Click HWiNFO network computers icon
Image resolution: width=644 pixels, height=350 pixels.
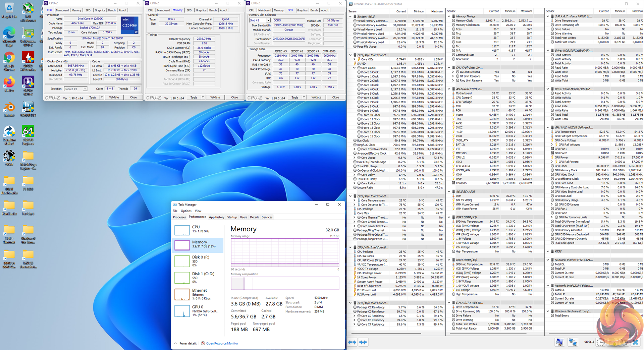pyautogui.click(x=573, y=342)
